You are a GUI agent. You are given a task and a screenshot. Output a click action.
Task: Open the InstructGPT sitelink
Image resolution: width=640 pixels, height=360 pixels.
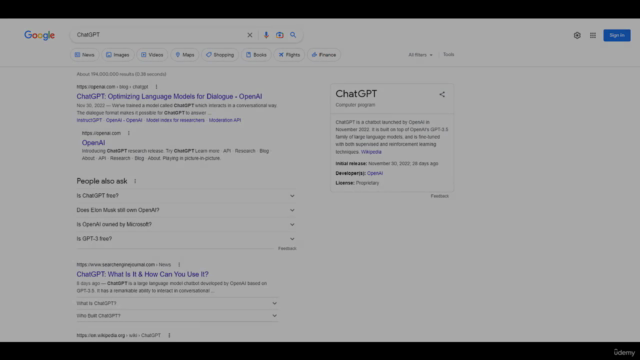pos(89,120)
